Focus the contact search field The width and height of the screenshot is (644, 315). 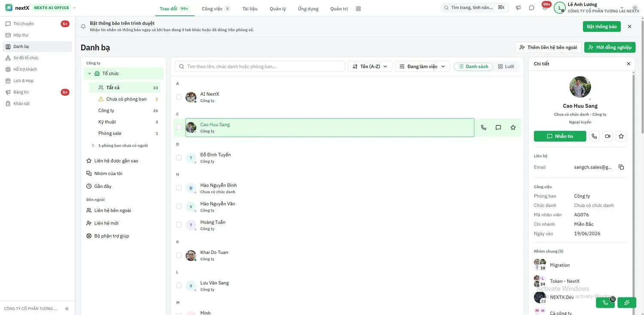pyautogui.click(x=260, y=67)
